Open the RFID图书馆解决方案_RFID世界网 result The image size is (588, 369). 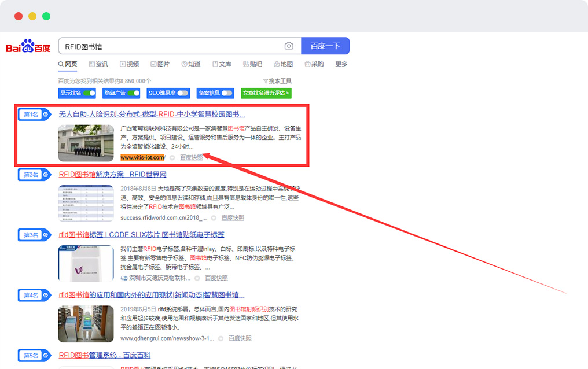coord(112,175)
